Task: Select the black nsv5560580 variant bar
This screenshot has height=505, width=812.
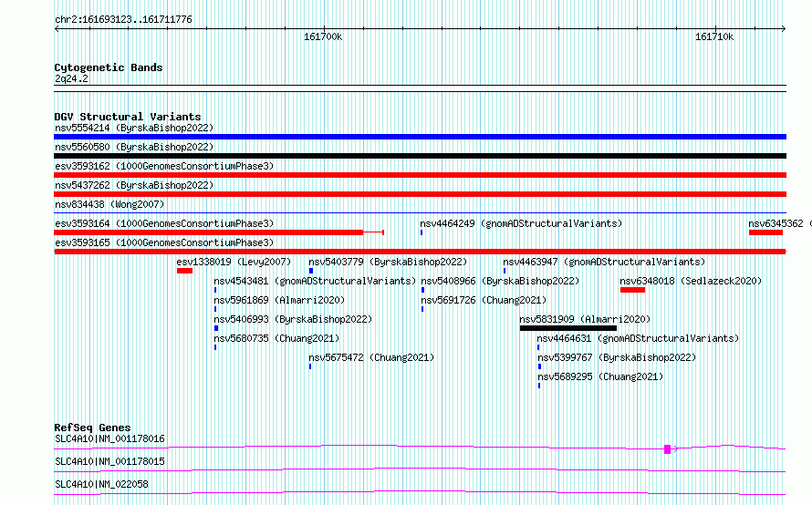Action: pyautogui.click(x=420, y=156)
